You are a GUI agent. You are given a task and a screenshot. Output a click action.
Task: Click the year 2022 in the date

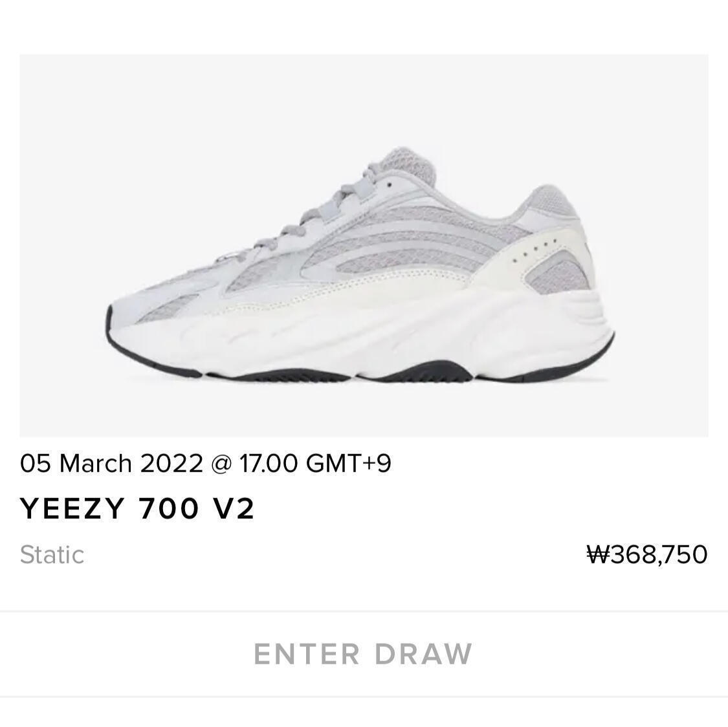coord(171,464)
